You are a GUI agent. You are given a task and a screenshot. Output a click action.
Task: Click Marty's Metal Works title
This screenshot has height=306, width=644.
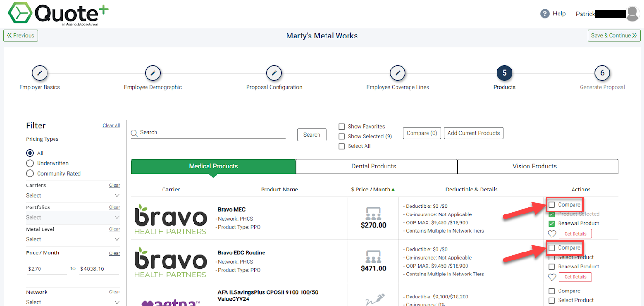point(322,36)
